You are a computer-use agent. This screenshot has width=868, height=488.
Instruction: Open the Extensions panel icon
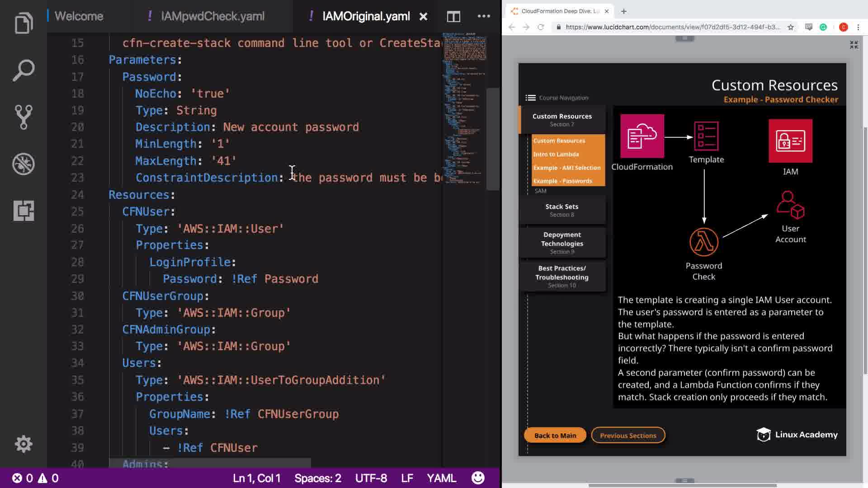[x=24, y=211]
